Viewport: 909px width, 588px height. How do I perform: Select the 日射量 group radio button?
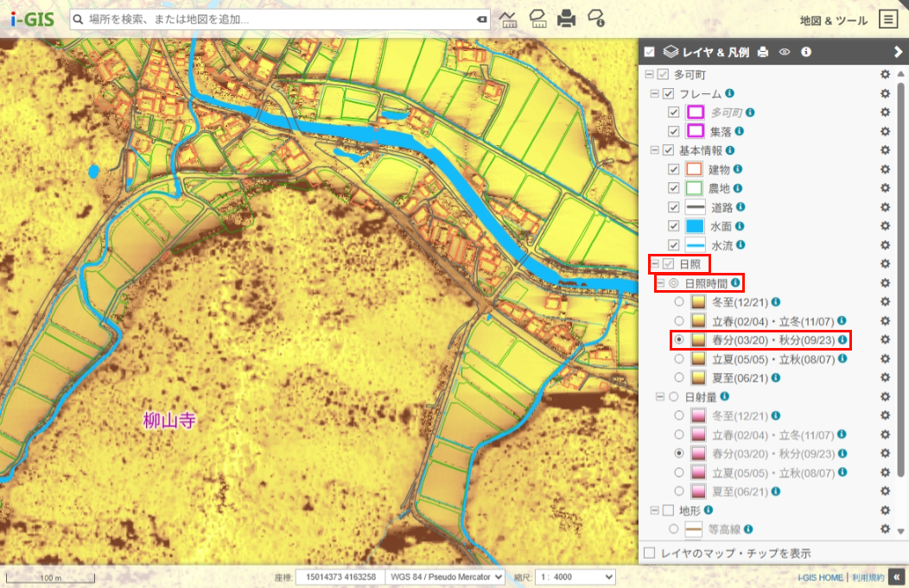[x=674, y=397]
